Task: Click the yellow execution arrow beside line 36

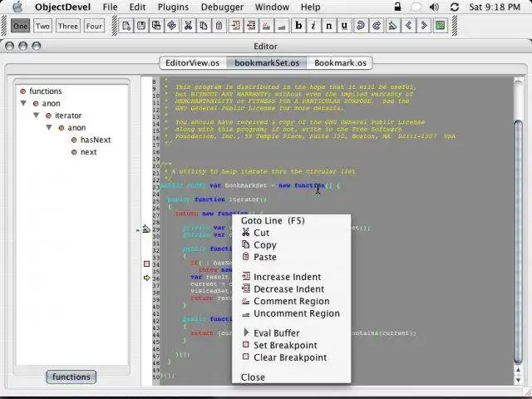Action: [146, 278]
